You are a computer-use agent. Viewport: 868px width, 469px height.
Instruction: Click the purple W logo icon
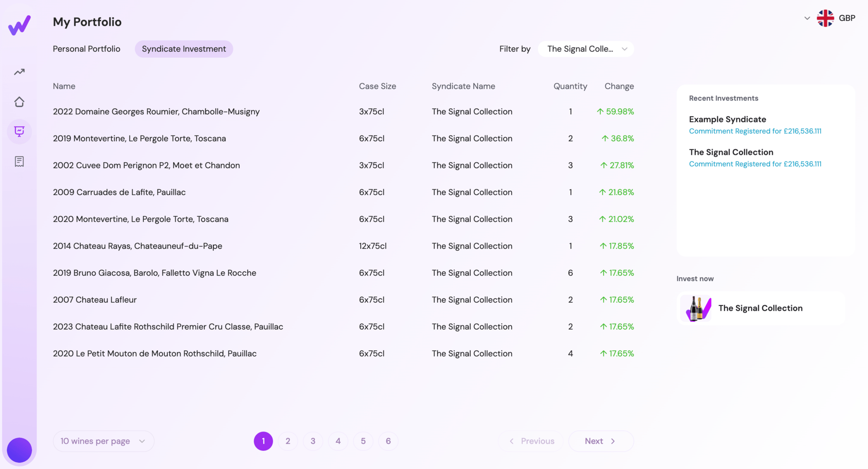[19, 25]
